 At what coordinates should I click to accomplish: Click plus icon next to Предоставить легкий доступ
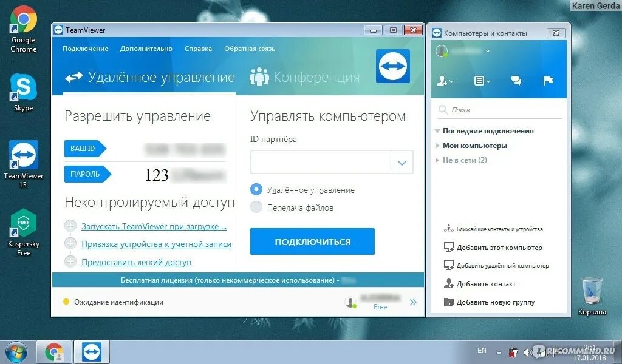[70, 261]
